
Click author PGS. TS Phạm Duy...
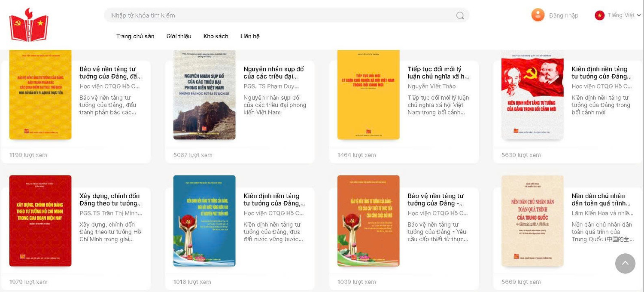271,86
